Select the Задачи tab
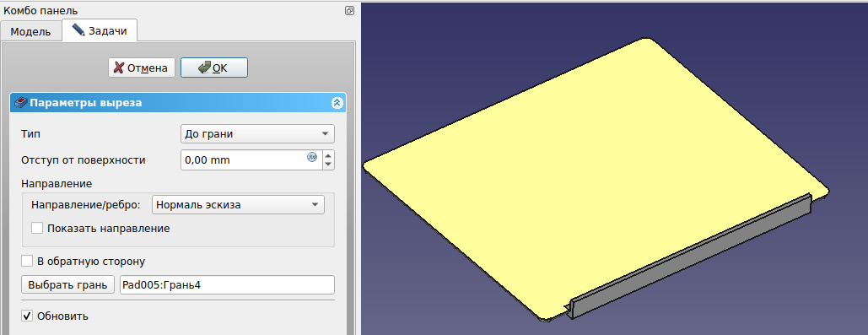 100,30
